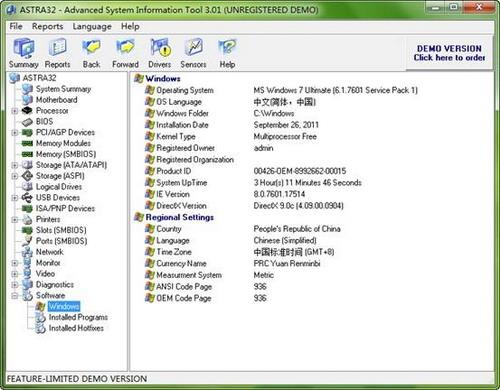Select the Slots (SMBIOS) icon
This screenshot has height=390, width=500.
(x=27, y=230)
